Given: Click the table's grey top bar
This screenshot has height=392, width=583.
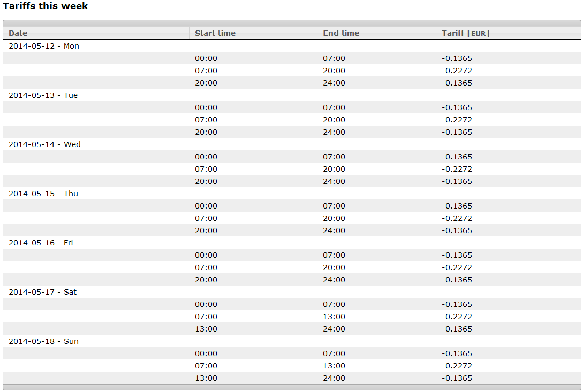Looking at the screenshot, I should coord(292,23).
